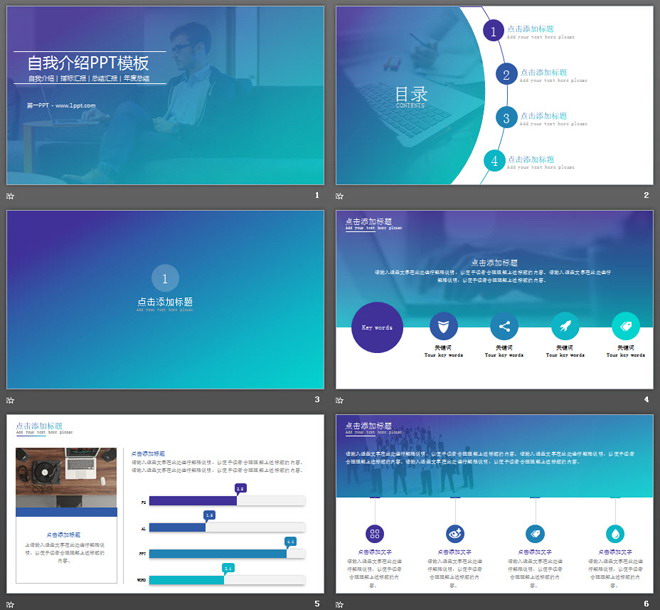Viewport: 660px width, 610px height.
Task: Click numbered circle 2 in contents slide
Action: (x=506, y=74)
